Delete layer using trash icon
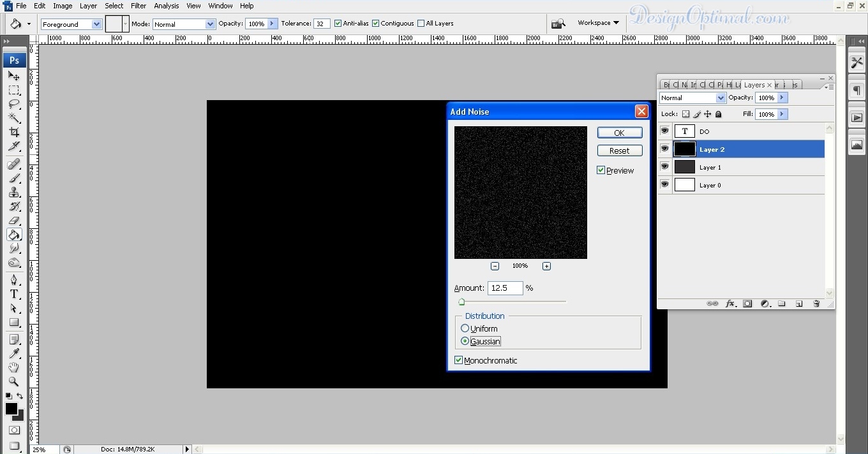 point(816,304)
